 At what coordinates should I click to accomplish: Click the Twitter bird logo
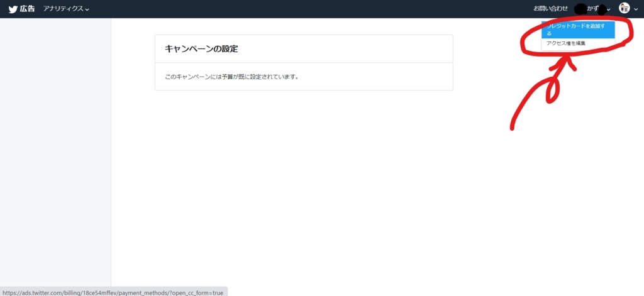coord(13,9)
